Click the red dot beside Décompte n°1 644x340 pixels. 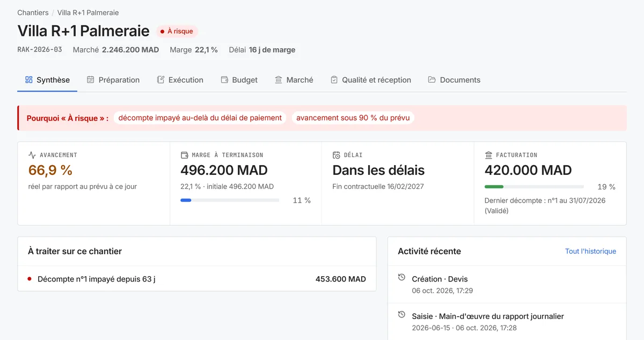pos(30,279)
